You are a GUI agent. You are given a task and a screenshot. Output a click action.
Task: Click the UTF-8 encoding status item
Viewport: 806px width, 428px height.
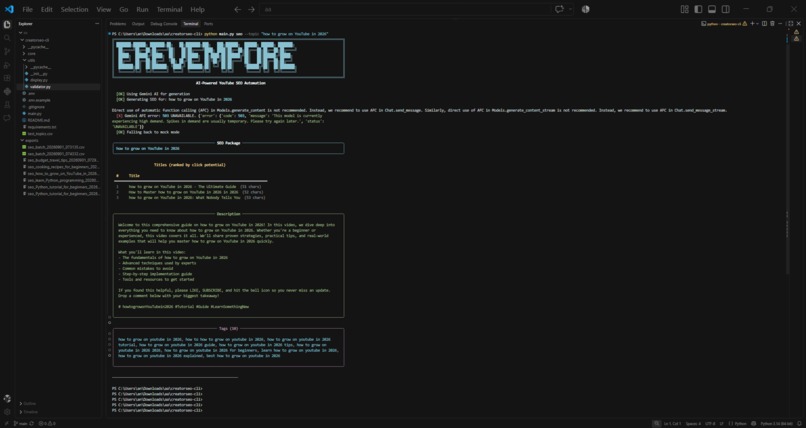click(710, 423)
